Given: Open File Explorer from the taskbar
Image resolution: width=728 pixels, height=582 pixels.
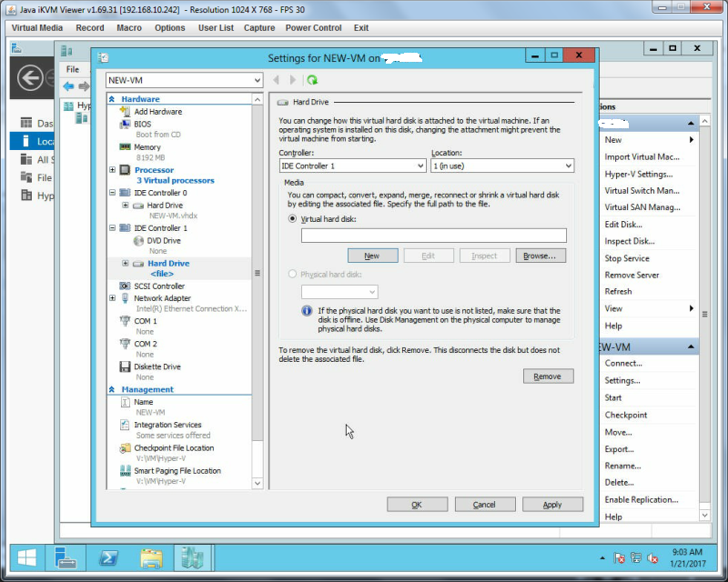Looking at the screenshot, I should tap(151, 557).
